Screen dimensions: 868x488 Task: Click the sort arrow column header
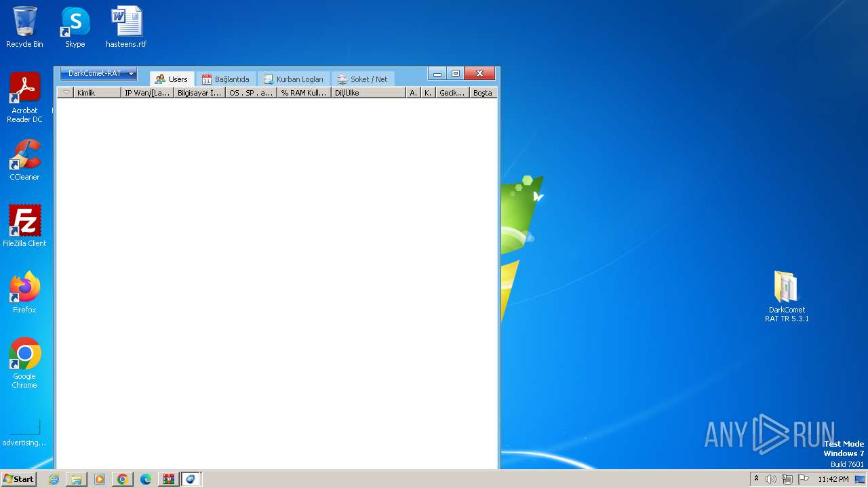pyautogui.click(x=66, y=93)
